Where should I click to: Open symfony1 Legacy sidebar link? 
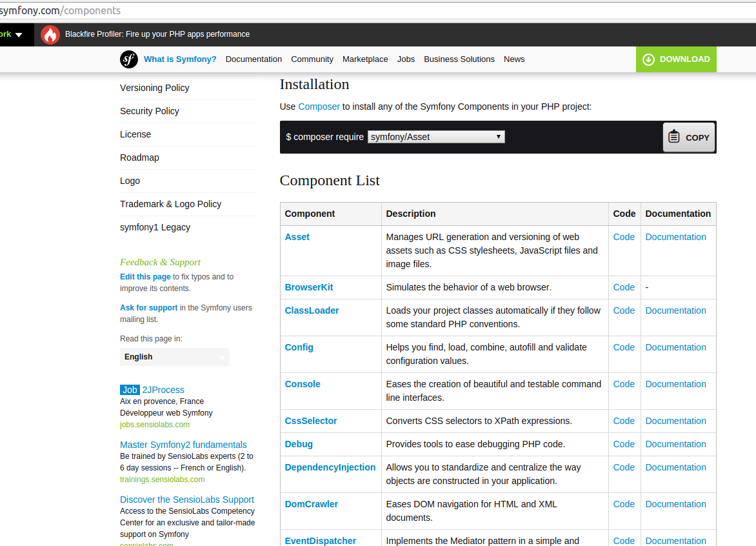coord(155,227)
